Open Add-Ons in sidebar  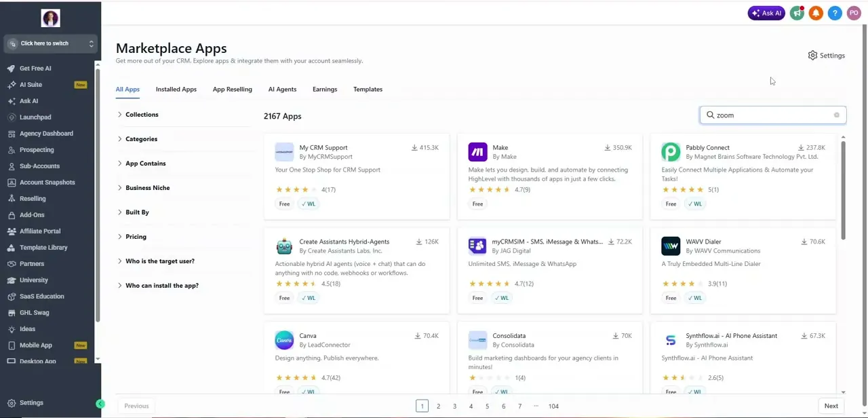coord(32,215)
